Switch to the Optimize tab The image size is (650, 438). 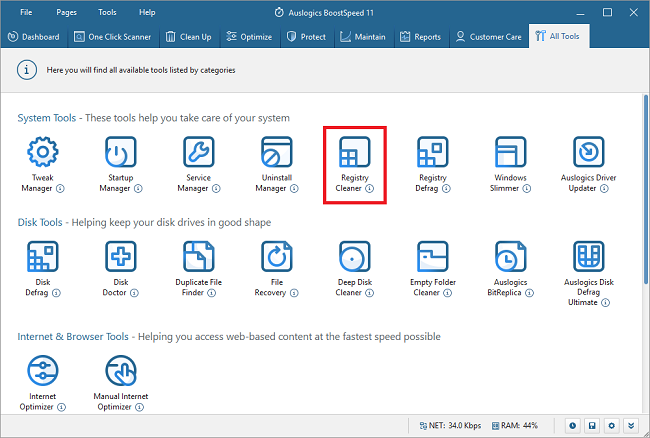click(249, 37)
